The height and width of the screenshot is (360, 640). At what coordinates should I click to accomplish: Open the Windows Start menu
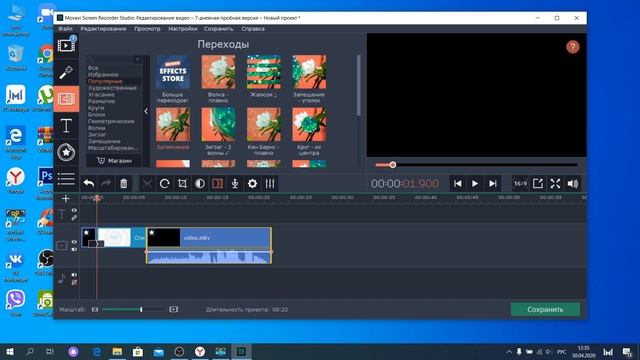10,351
